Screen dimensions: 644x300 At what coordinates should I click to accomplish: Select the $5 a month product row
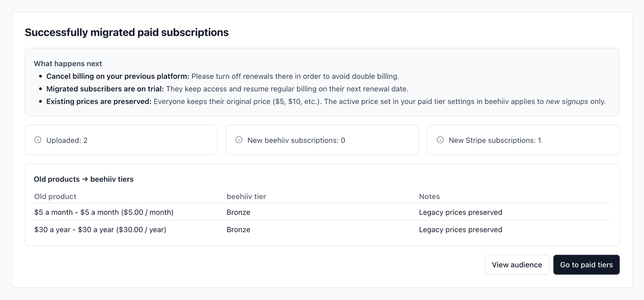[104, 212]
